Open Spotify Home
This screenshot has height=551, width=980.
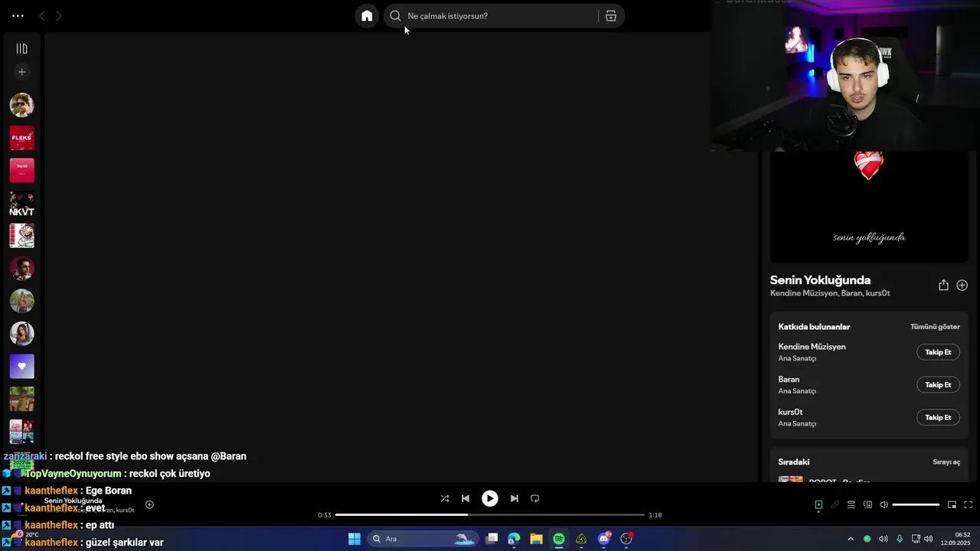367,15
